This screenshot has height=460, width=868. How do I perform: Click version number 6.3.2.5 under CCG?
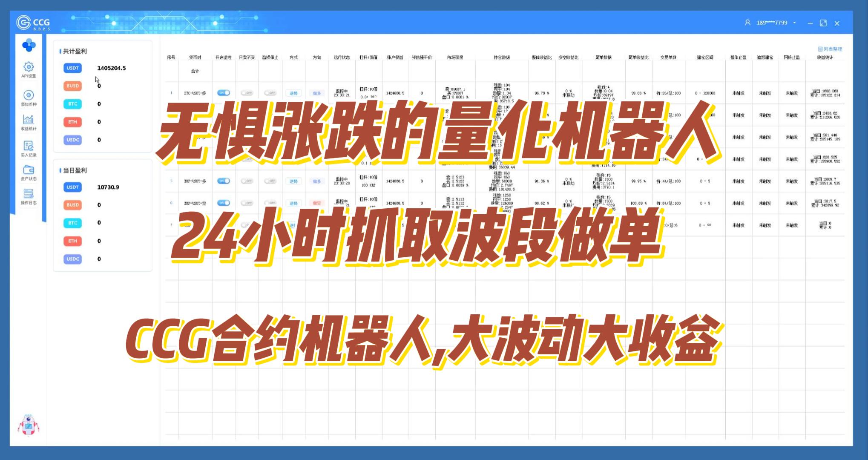pos(42,29)
